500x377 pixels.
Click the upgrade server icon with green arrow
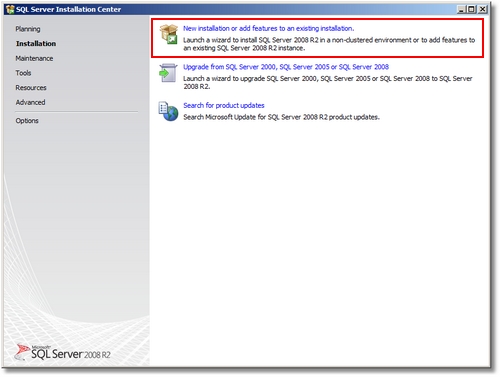coord(168,73)
